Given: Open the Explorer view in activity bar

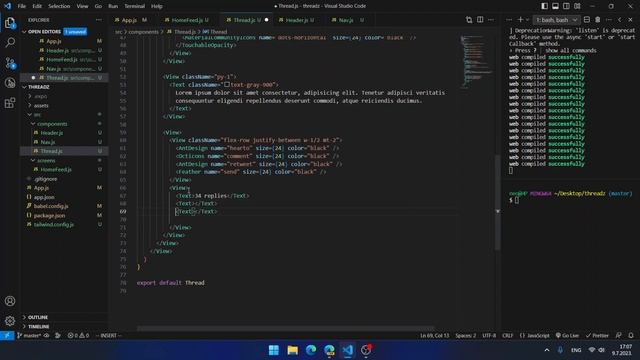Looking at the screenshot, I should [10, 23].
